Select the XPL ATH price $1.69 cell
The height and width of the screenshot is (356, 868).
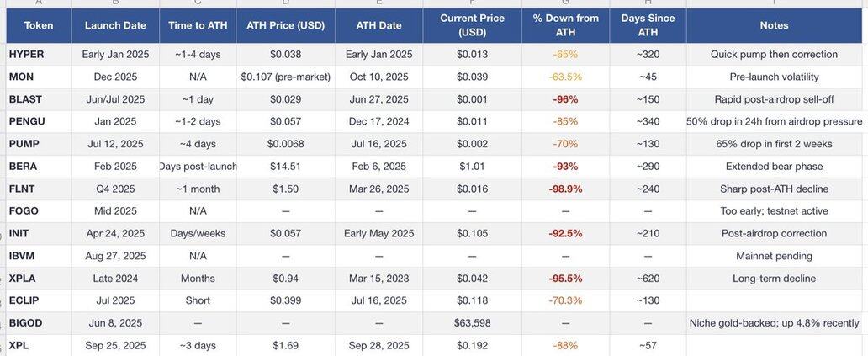pos(285,345)
